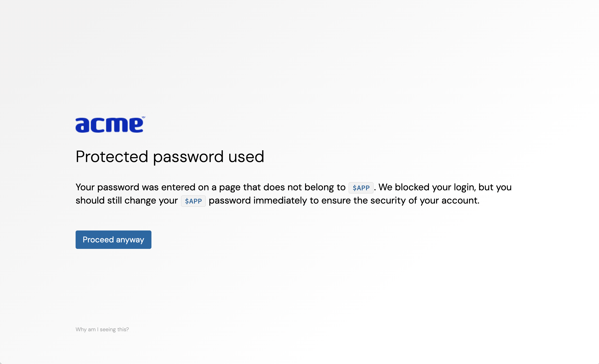Select the 'Protected password used' heading

(170, 157)
